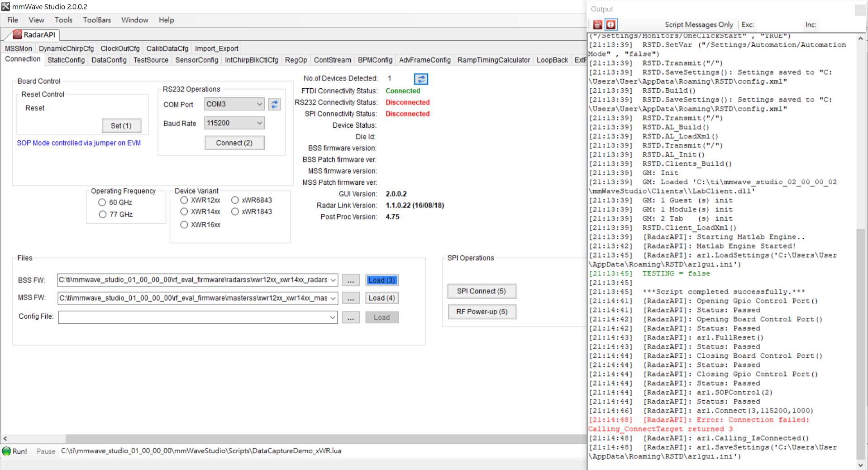Switch to the MSSMon tab
Screen dimensions: 868x470
tap(19, 48)
